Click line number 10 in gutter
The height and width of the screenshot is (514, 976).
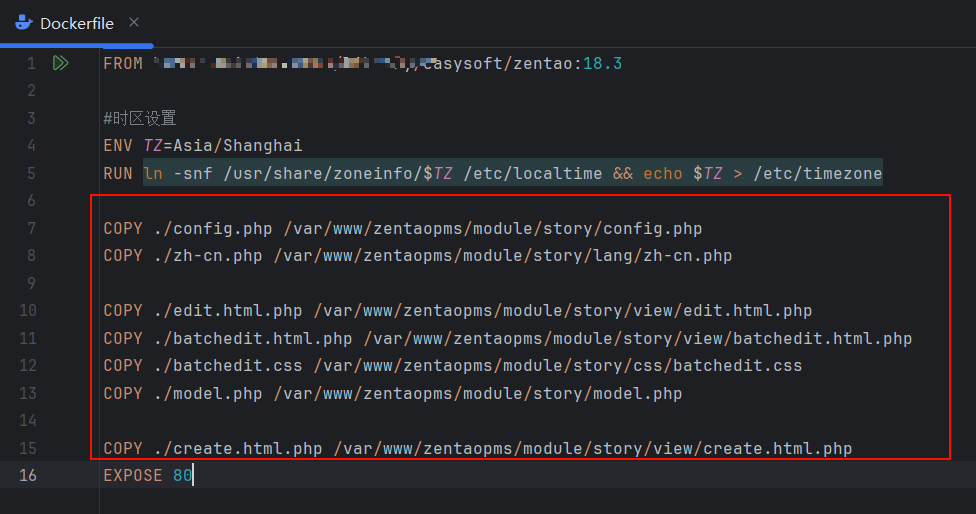coord(27,311)
